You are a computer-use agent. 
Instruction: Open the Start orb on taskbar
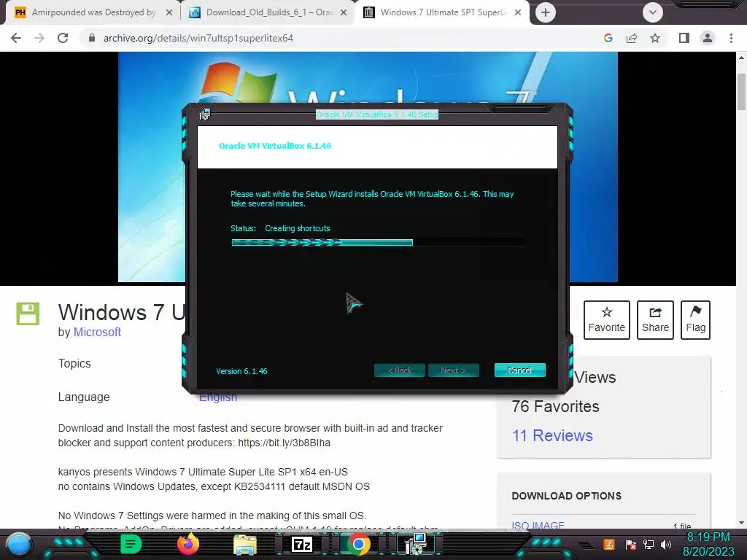tap(19, 544)
